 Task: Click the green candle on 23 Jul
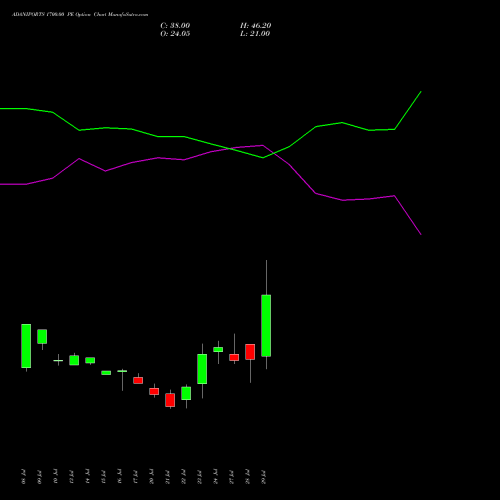(202, 369)
